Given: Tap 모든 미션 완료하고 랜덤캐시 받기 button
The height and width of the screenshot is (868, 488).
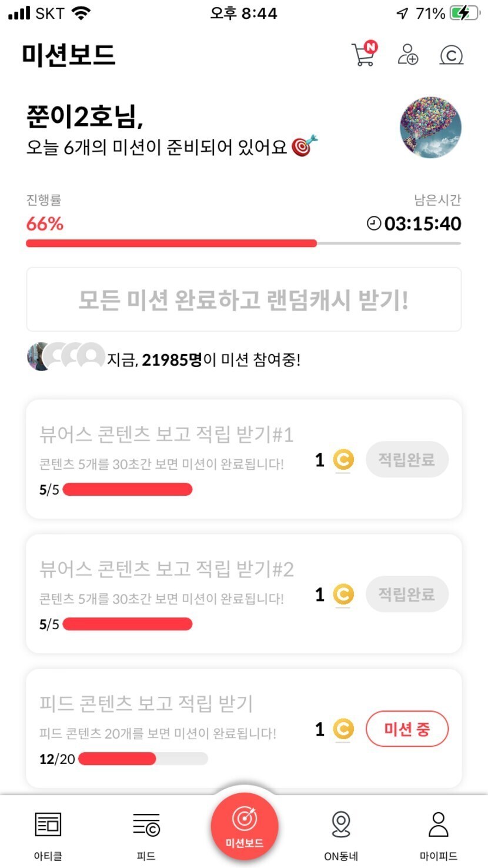Looking at the screenshot, I should (x=243, y=300).
